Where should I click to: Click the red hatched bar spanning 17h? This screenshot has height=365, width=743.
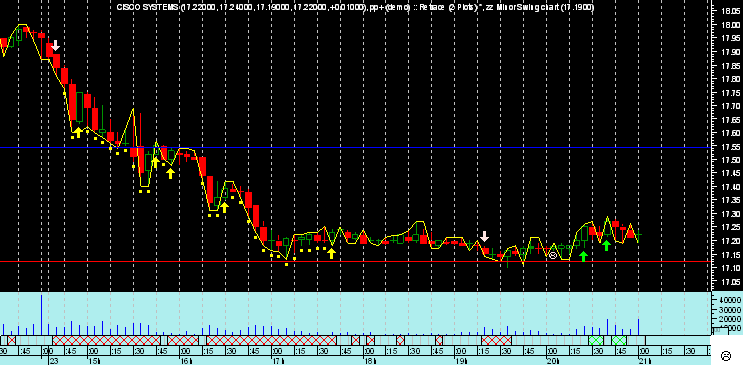(x=272, y=340)
